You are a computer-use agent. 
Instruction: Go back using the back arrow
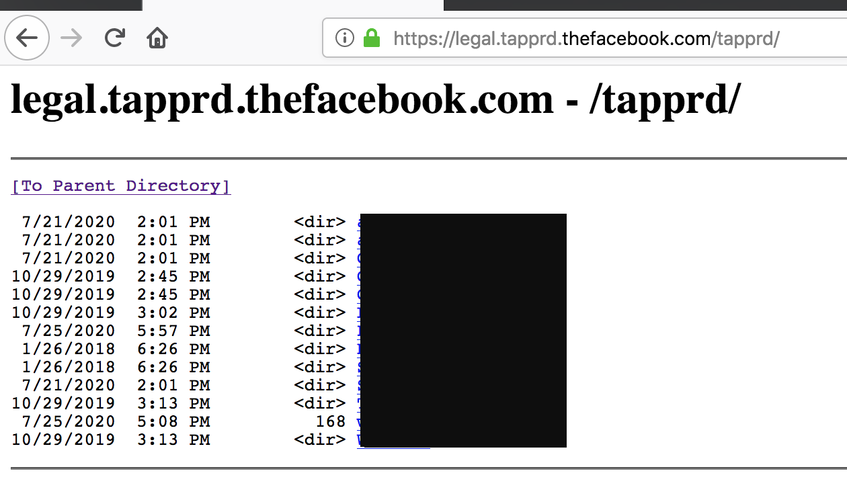[x=27, y=38]
